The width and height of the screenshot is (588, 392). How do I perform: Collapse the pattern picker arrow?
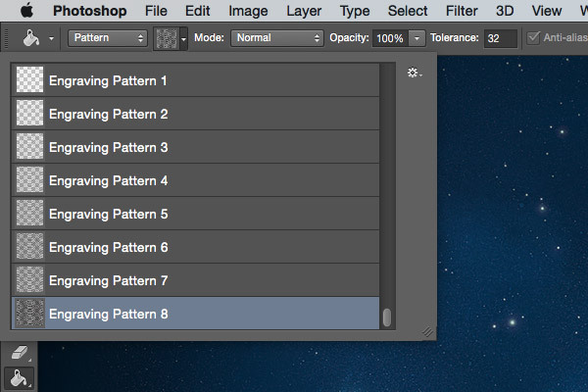(x=183, y=38)
